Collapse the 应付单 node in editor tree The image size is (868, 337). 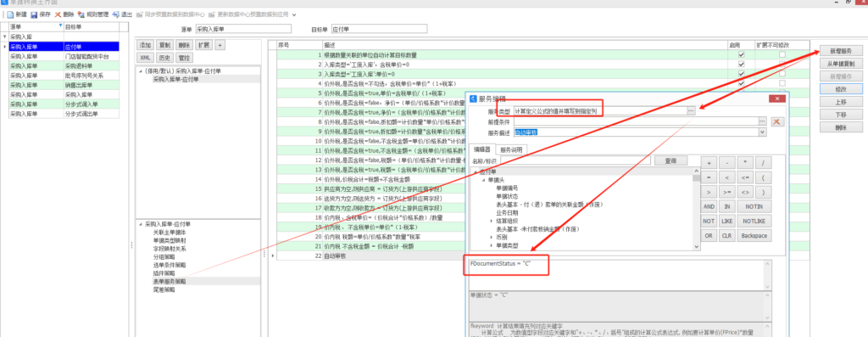click(x=475, y=172)
